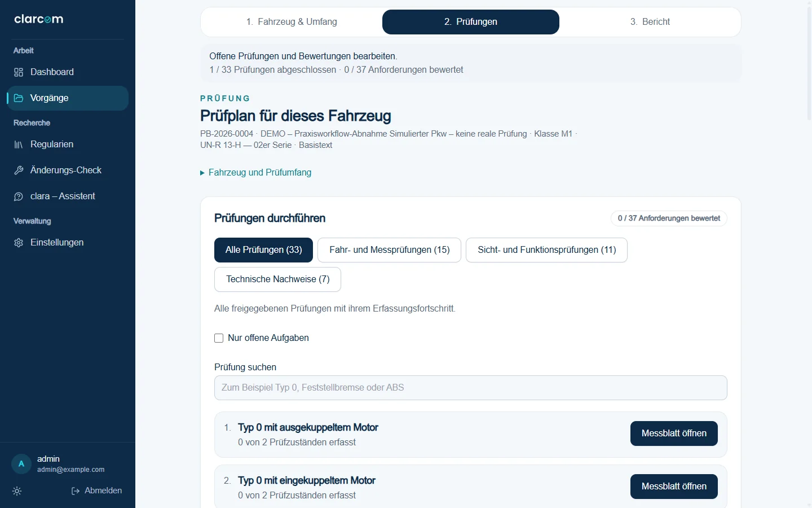Filter by Fahr- und Messprüfungen (15)
Viewport: 812px width, 508px height.
tap(390, 250)
